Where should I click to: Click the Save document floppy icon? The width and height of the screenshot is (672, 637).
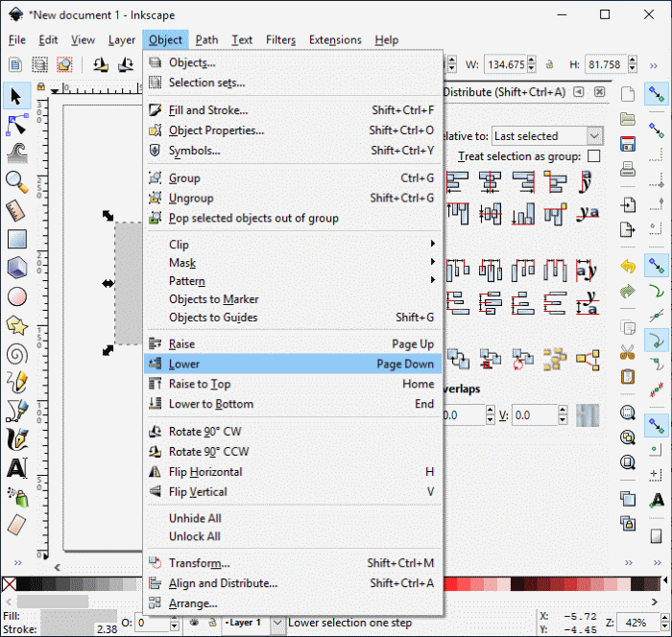point(628,144)
